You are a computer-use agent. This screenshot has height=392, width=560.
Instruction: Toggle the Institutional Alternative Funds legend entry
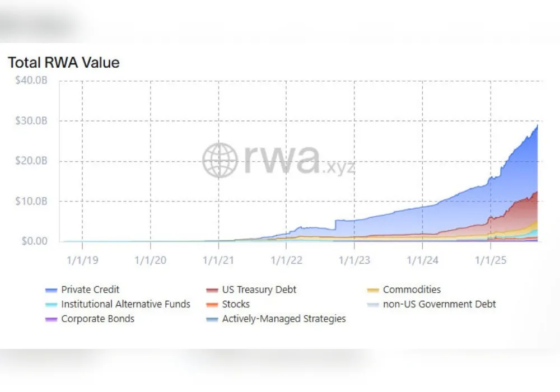coord(118,304)
